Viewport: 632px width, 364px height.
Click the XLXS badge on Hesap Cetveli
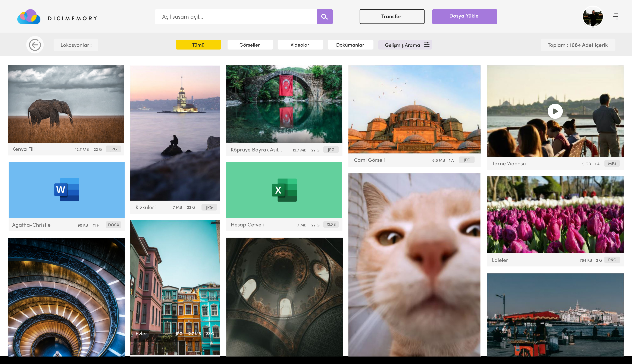click(x=331, y=225)
